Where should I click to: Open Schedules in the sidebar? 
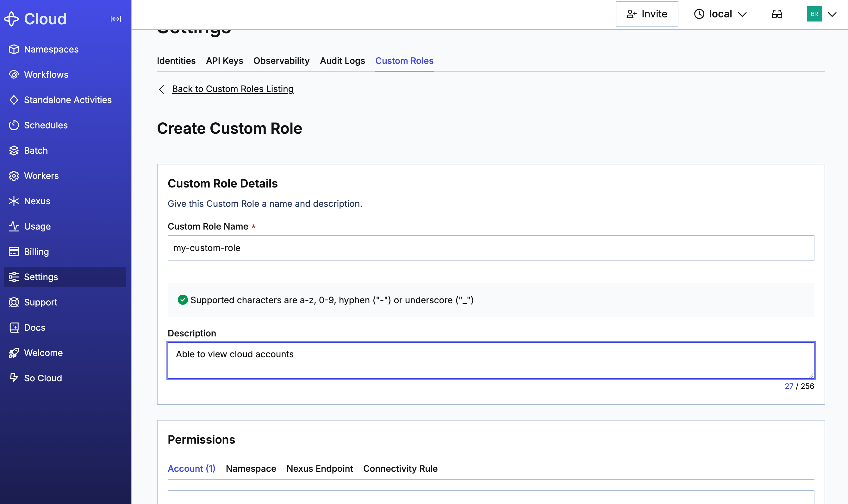(x=65, y=125)
